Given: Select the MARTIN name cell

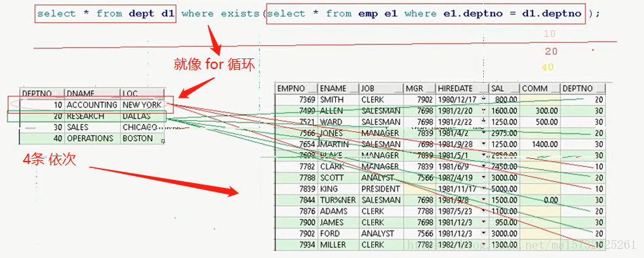Looking at the screenshot, I should click(x=338, y=144).
